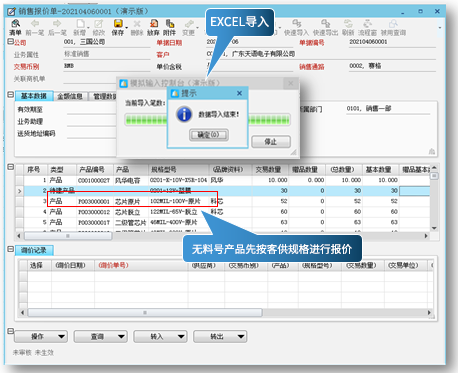The image size is (458, 373).
Task: Click product grid horizontal scrollbar
Action: [x=68, y=236]
